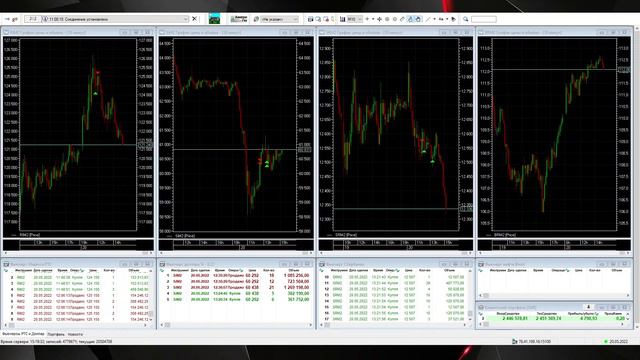Click the date 20.05.2022 in status bar
The height and width of the screenshot is (360, 640).
tap(618, 342)
